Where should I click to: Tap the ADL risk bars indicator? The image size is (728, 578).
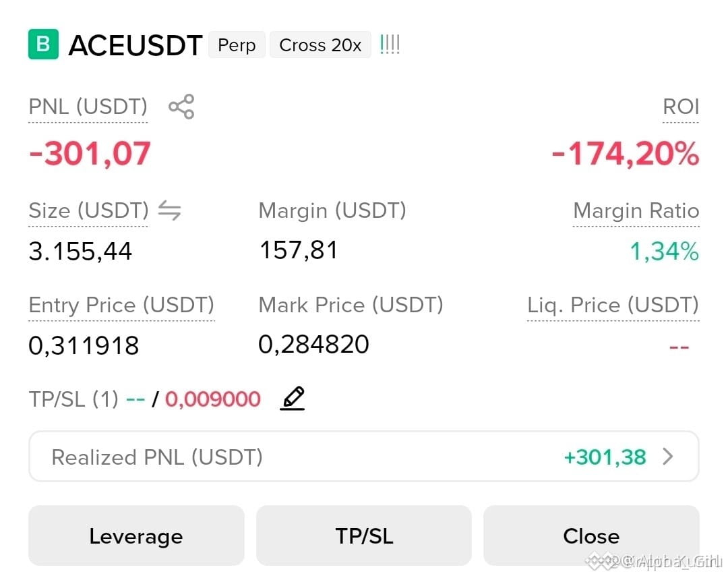(390, 45)
